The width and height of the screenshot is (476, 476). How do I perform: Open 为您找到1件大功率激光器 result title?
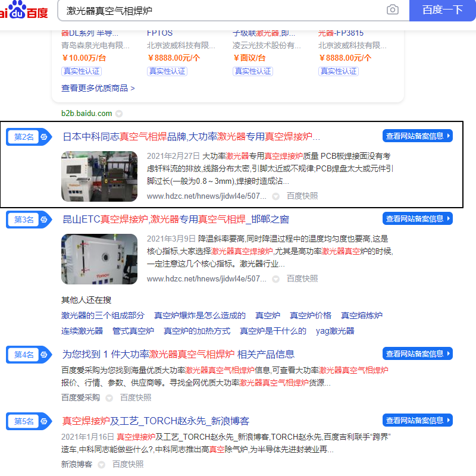pos(178,354)
